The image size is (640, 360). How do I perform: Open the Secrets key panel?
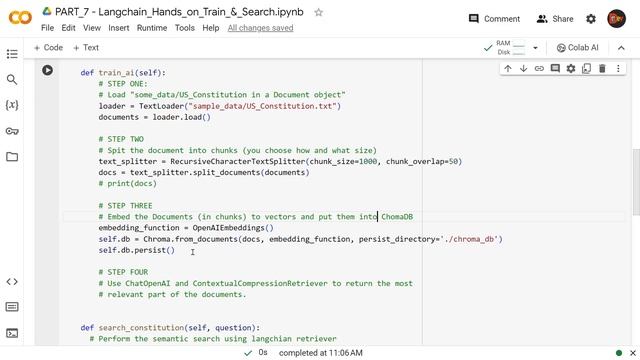click(x=12, y=131)
